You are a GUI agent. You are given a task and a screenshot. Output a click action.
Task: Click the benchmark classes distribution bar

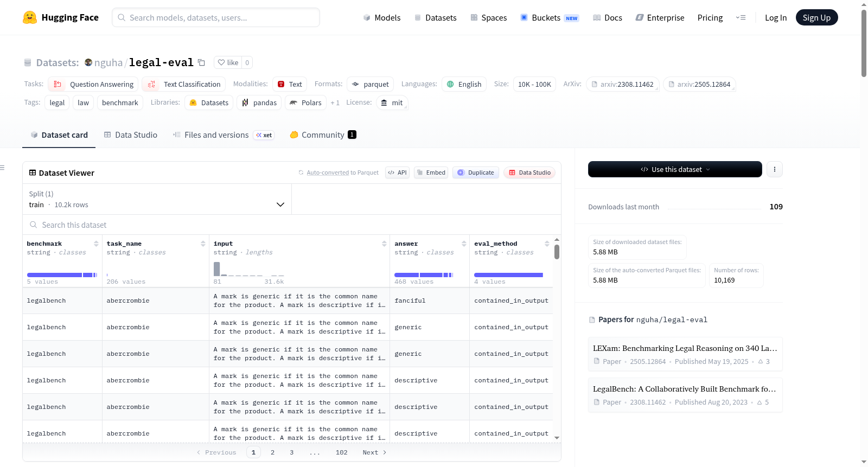(x=62, y=275)
